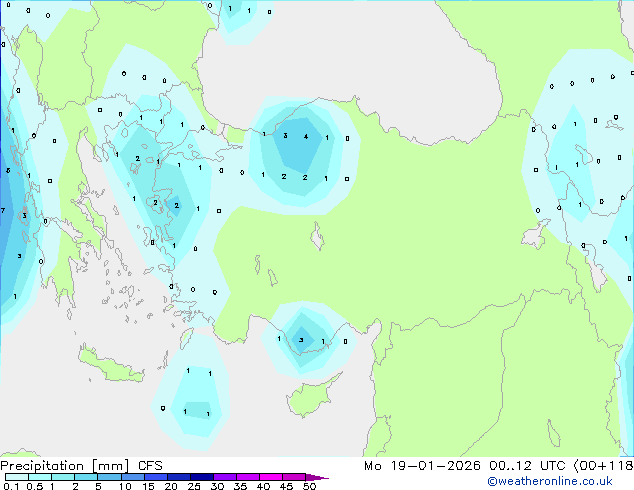Click the 25–30 mm dark navy legend swatch
Image resolution: width=634 pixels, height=490 pixels.
pyautogui.click(x=201, y=477)
